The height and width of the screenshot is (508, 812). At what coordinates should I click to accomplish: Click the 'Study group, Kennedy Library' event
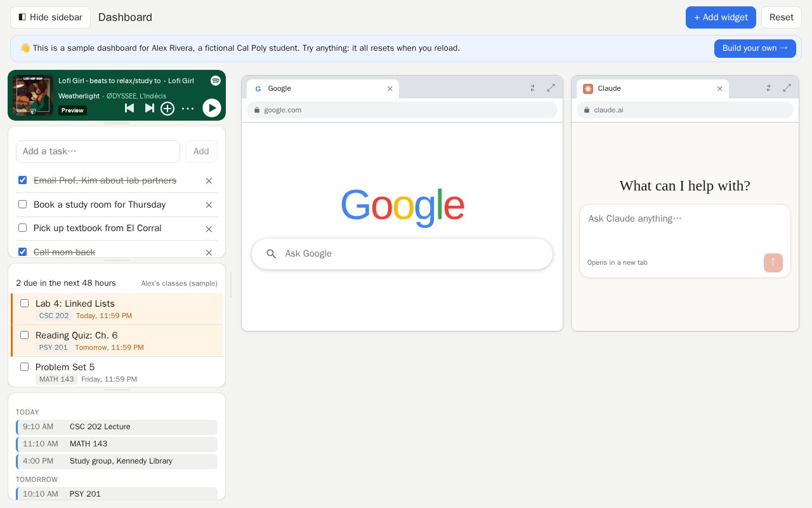pyautogui.click(x=117, y=461)
